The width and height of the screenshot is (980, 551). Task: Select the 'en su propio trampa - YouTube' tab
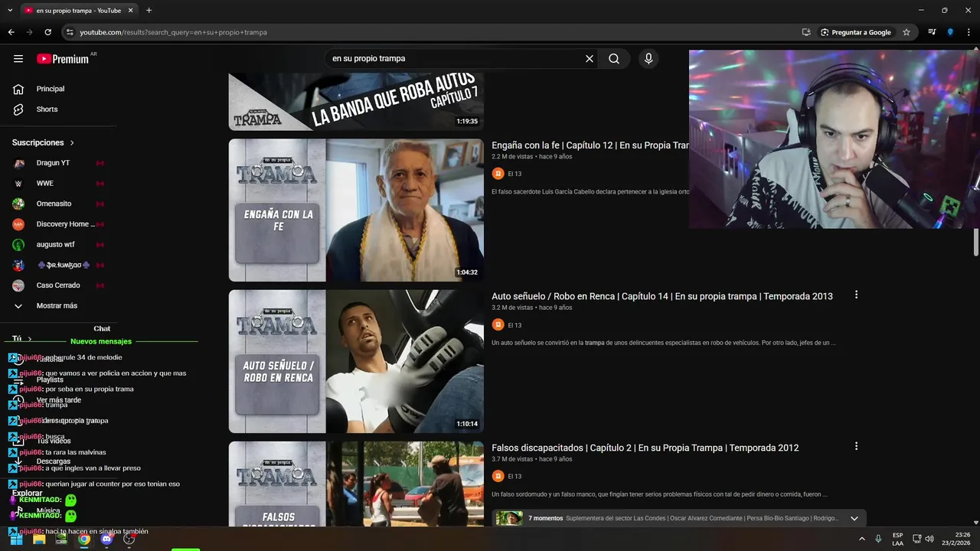(x=77, y=11)
